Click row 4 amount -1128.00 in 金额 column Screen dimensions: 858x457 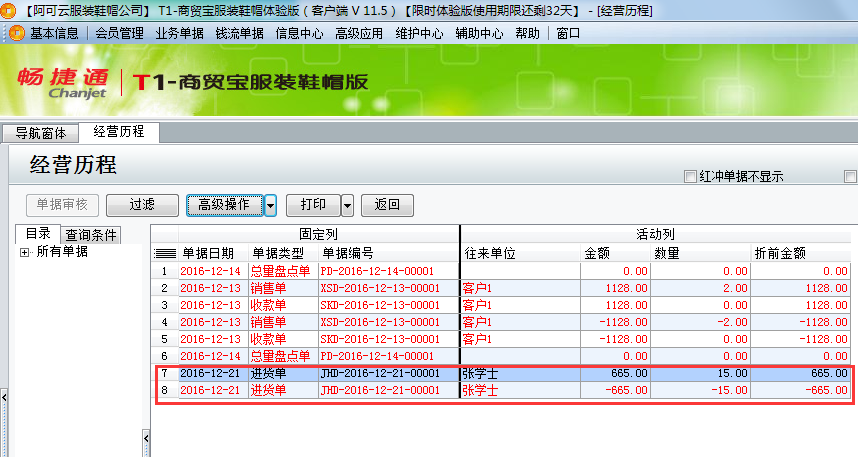coord(616,322)
